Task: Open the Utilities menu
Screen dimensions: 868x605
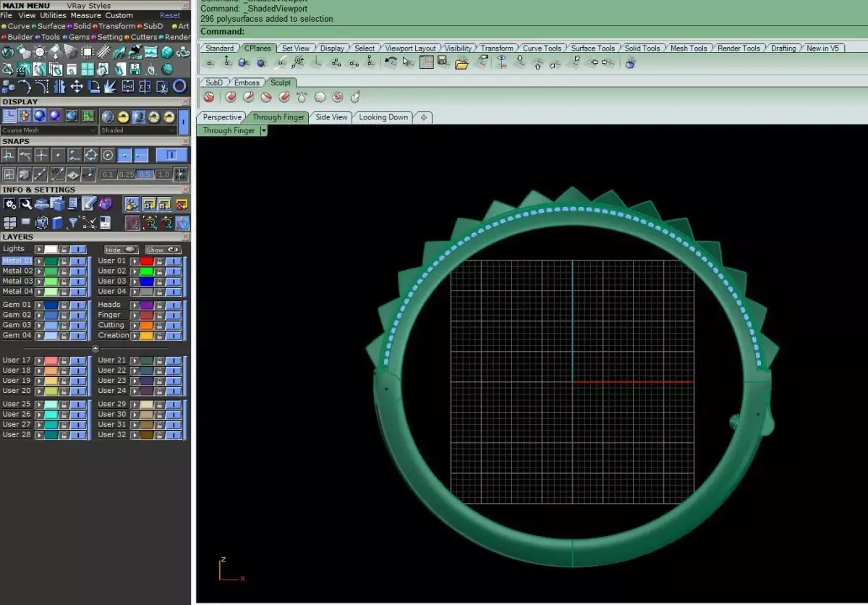Action: [x=53, y=15]
